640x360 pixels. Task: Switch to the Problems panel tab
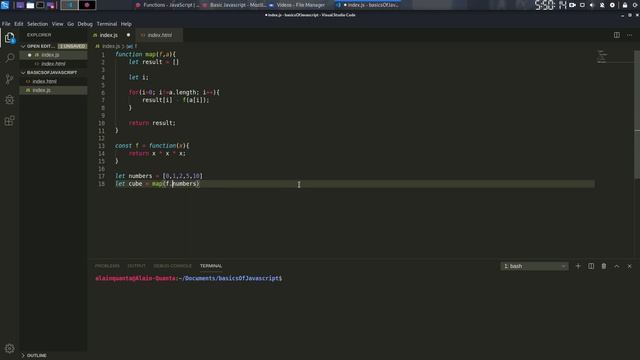(107, 266)
